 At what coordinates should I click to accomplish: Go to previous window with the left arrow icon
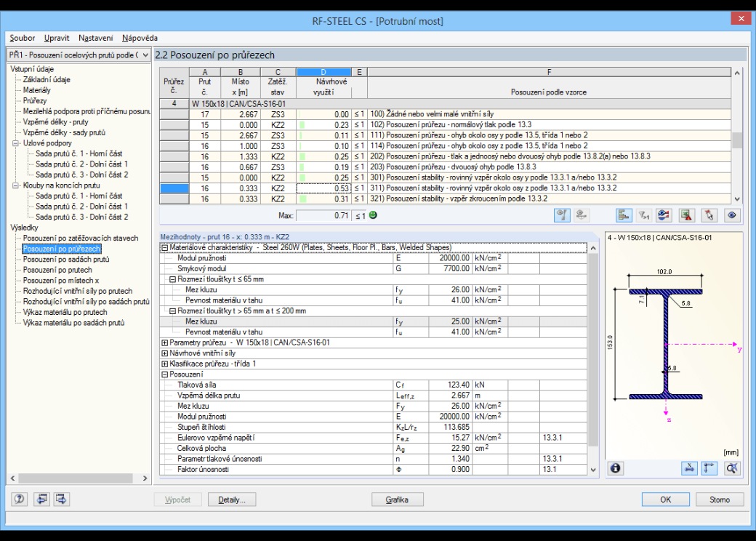(x=41, y=499)
